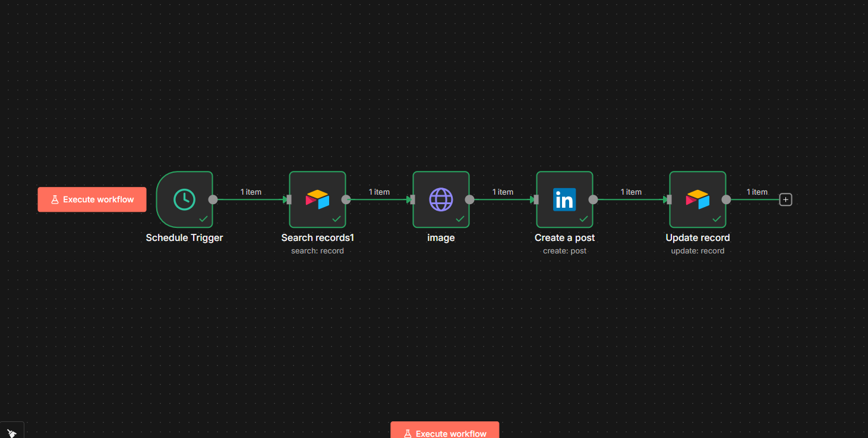Viewport: 868px width, 438px height.
Task: Select the Schedule Trigger node title
Action: (184, 237)
